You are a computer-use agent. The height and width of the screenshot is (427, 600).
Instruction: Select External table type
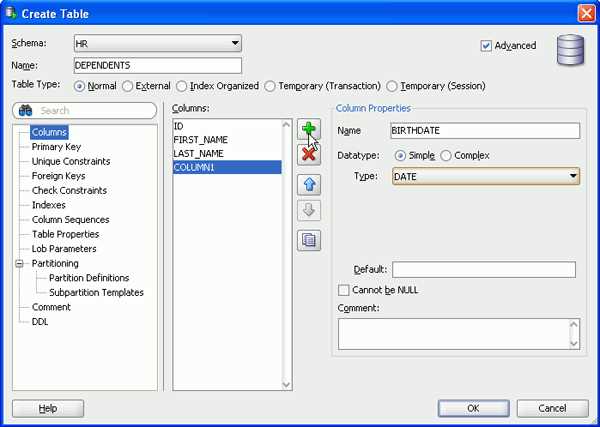[127, 86]
